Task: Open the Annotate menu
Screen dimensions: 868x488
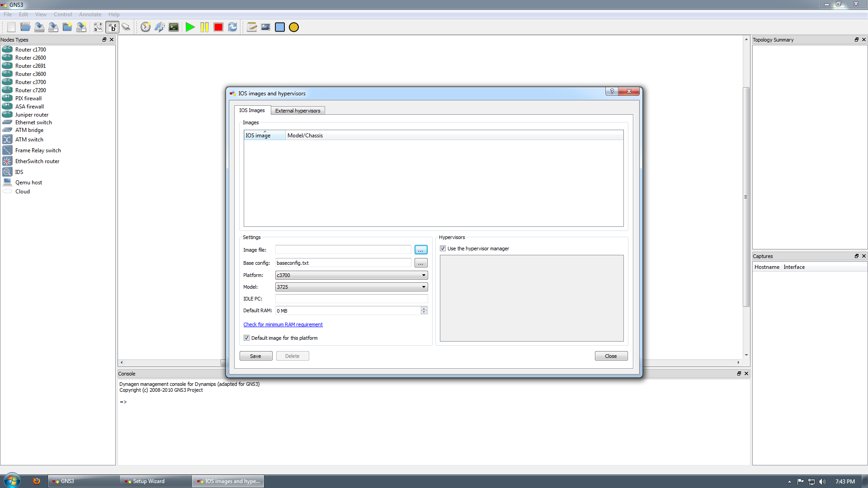Action: coord(90,14)
